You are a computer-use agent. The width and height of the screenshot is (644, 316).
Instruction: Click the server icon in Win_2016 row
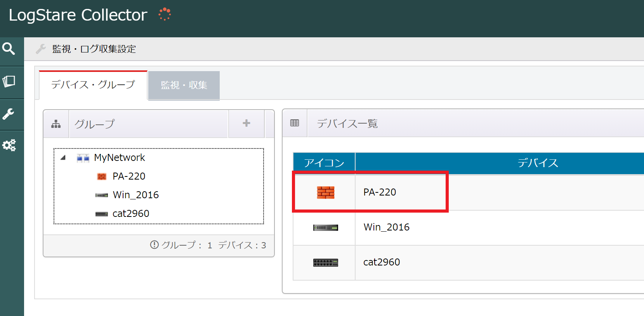coord(326,228)
